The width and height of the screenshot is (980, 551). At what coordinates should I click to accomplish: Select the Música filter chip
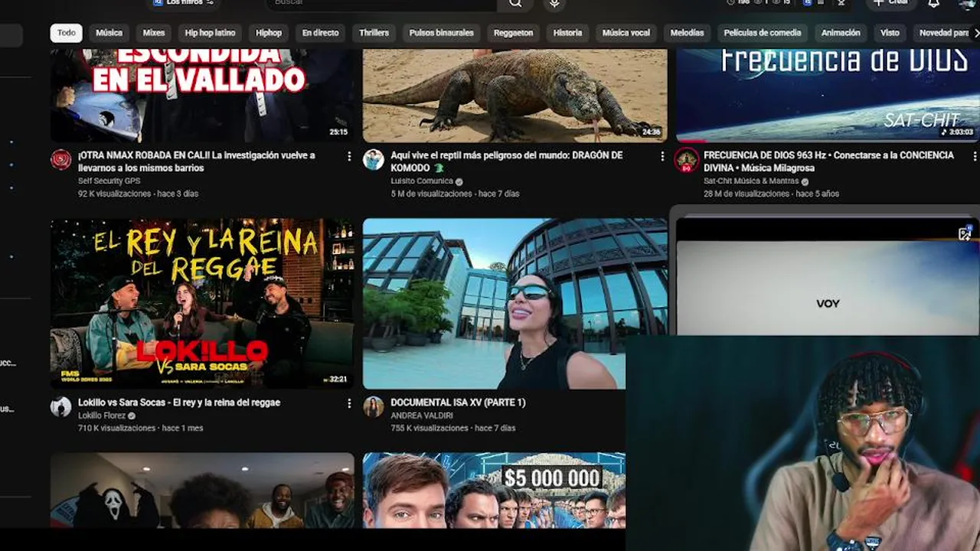click(x=109, y=33)
